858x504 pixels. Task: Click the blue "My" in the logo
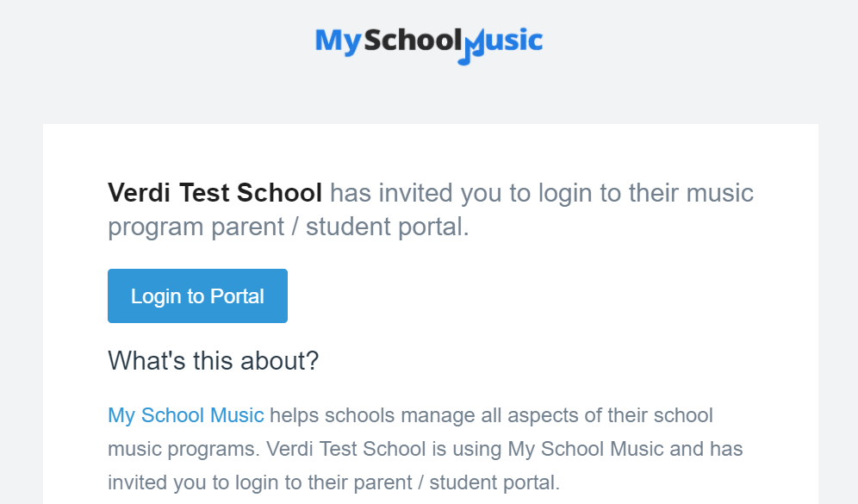[x=339, y=41]
